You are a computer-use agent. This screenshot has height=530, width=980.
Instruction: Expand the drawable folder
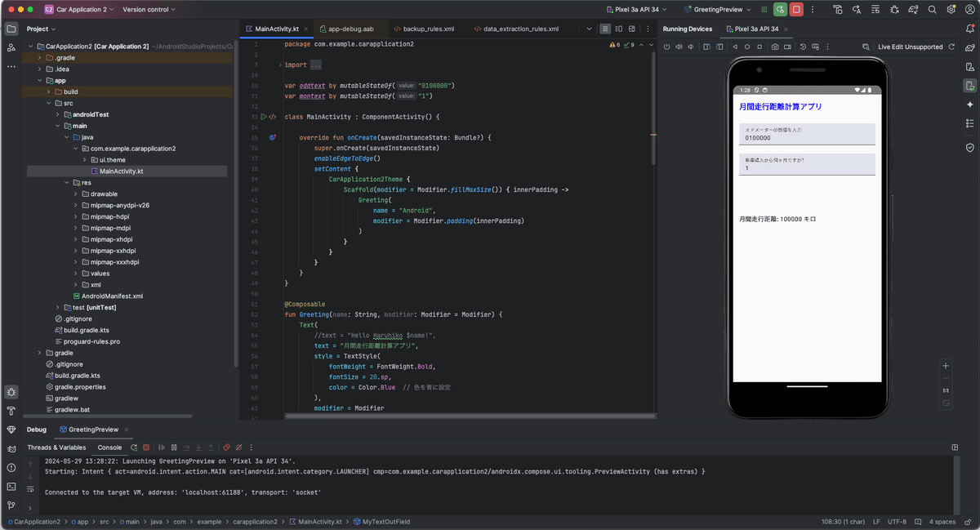[75, 194]
